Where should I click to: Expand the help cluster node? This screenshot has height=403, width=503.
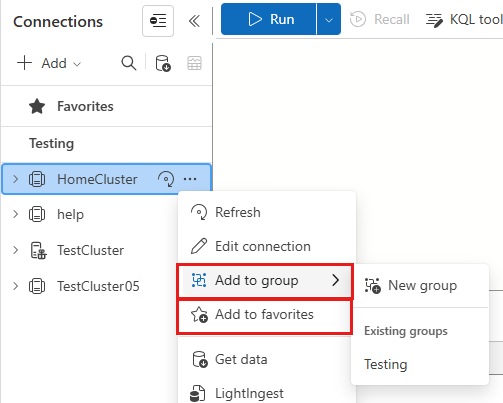pyautogui.click(x=15, y=214)
